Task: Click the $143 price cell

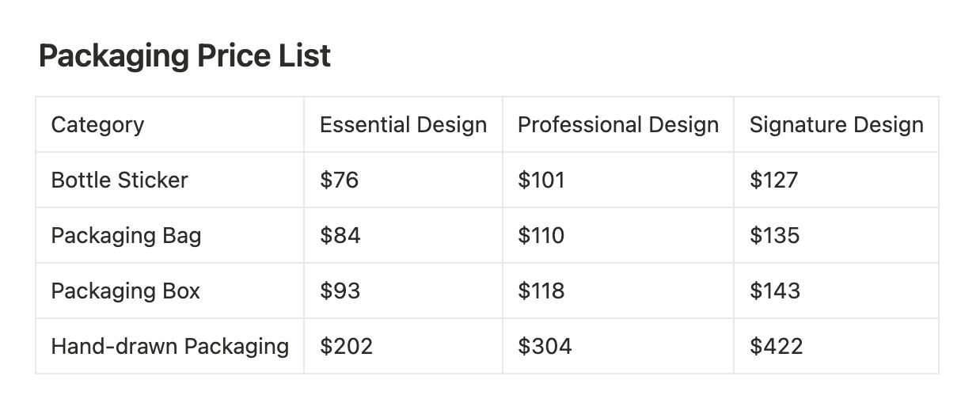Action: point(775,291)
